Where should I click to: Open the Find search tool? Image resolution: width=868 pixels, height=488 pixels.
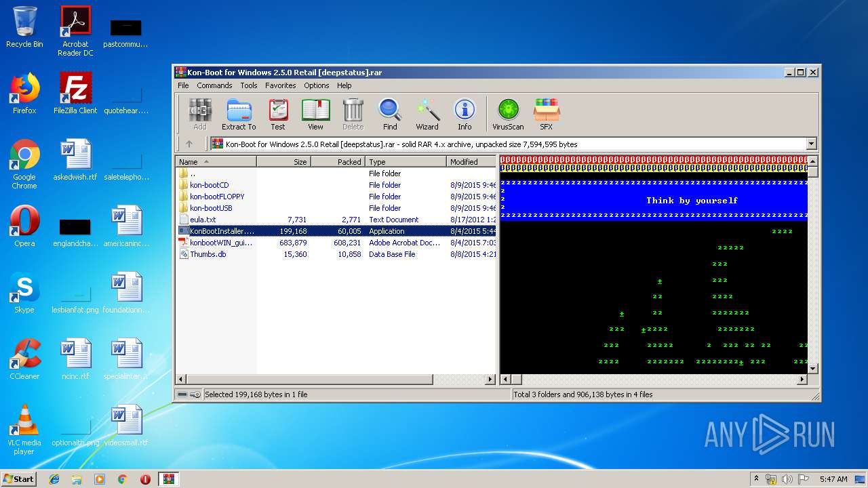click(x=390, y=114)
